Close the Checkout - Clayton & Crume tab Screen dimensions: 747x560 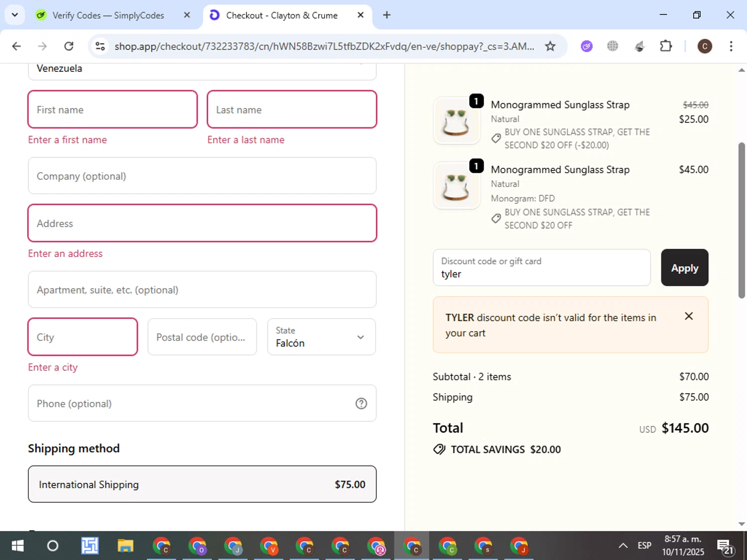click(x=361, y=15)
